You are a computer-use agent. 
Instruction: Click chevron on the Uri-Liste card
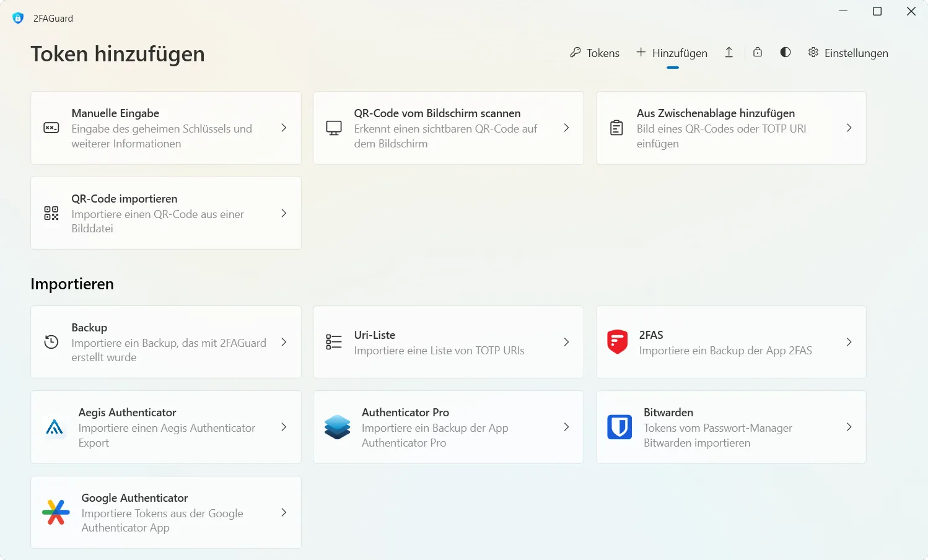pyautogui.click(x=566, y=342)
